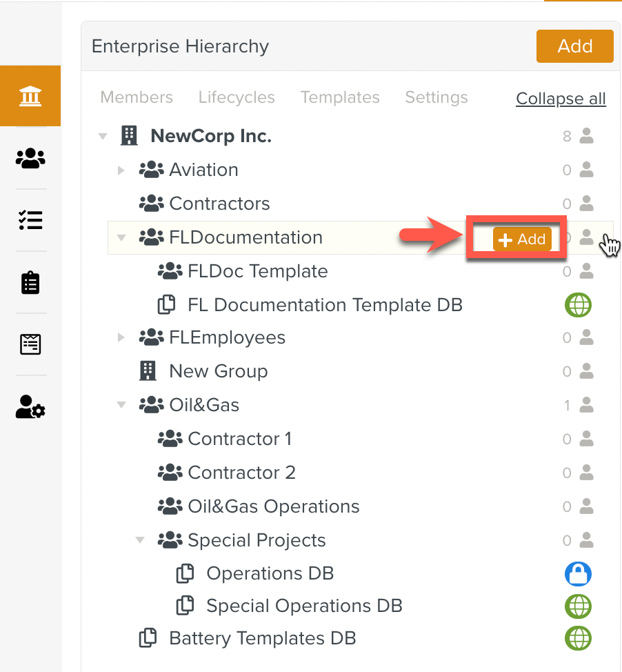Switch to the Lifecycles tab
The width and height of the screenshot is (622, 672).
tap(237, 98)
